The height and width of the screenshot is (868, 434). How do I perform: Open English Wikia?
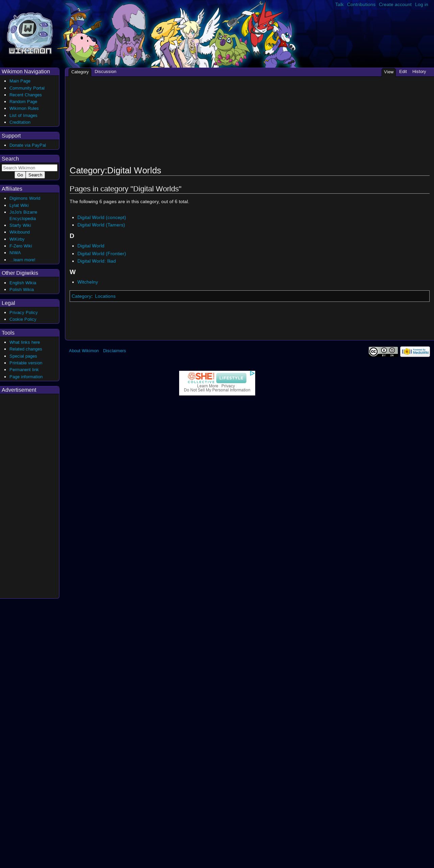click(x=23, y=283)
